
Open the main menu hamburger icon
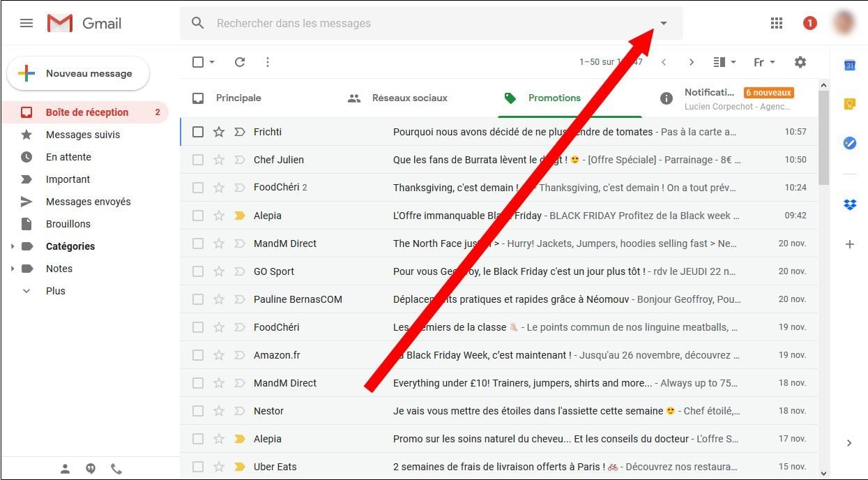(26, 23)
